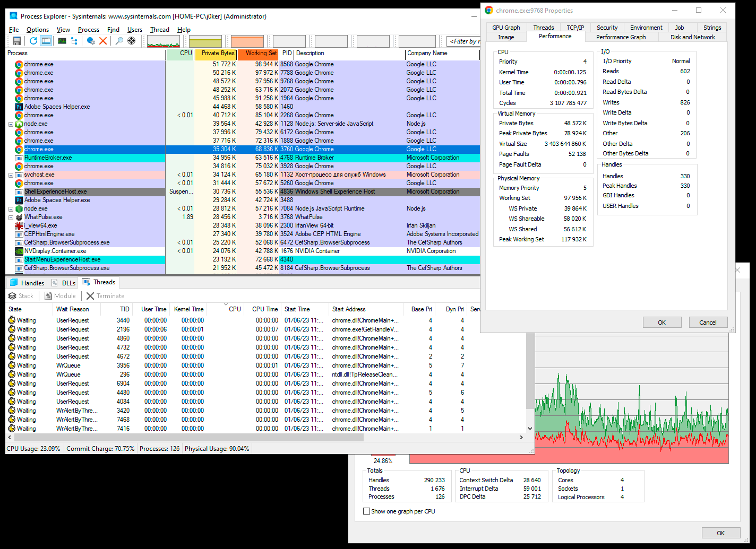The image size is (756, 549).
Task: Open the View menu
Action: click(64, 30)
